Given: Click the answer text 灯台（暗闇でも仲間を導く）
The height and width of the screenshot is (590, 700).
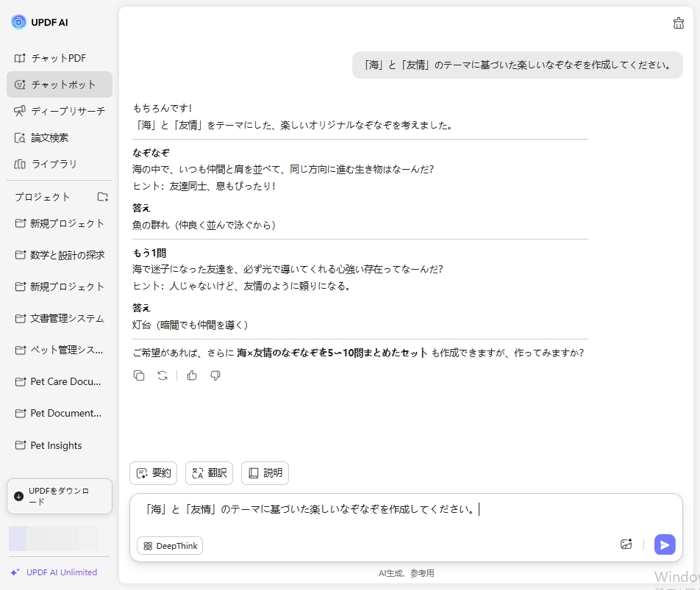Looking at the screenshot, I should coord(190,325).
